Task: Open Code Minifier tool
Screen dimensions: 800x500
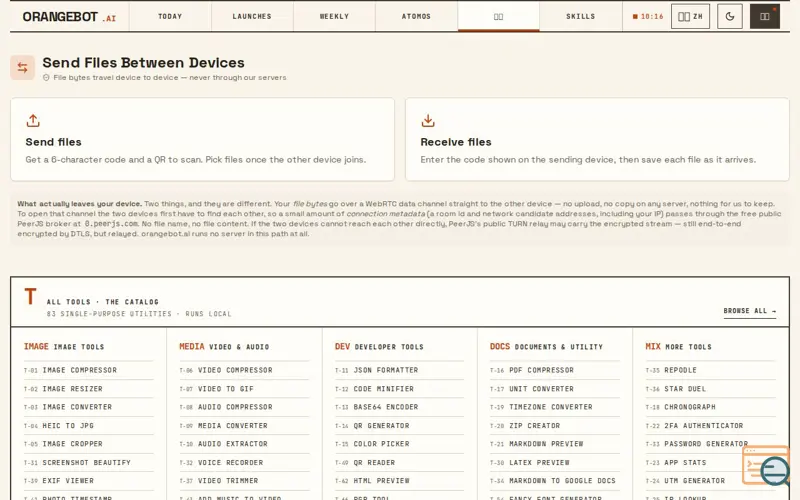Action: coord(399,389)
